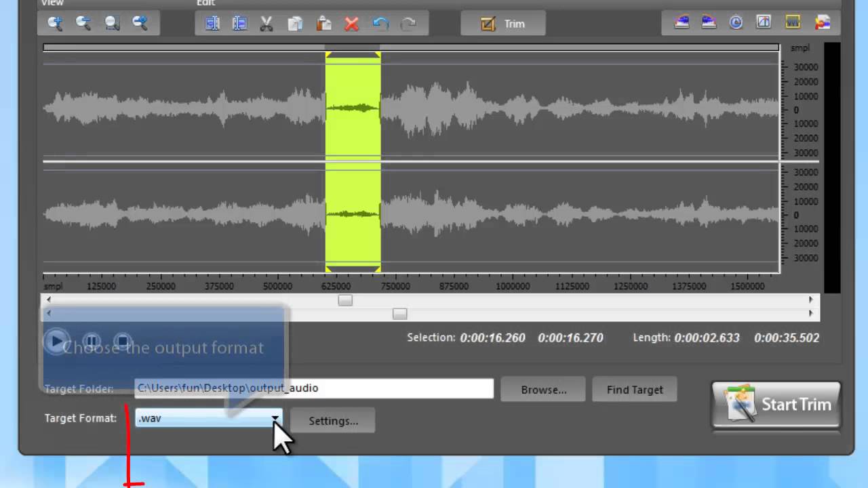
Task: Click the Start Trim button
Action: pyautogui.click(x=776, y=405)
